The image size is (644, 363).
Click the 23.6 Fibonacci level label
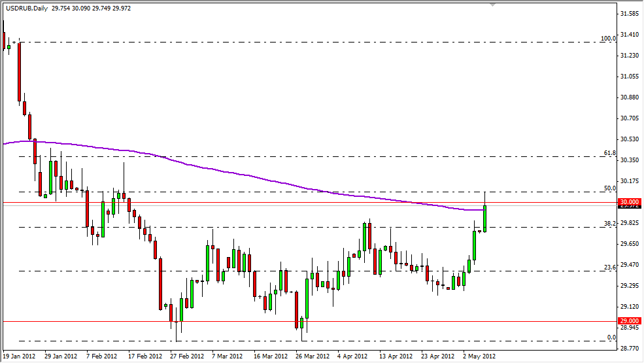pyautogui.click(x=609, y=267)
